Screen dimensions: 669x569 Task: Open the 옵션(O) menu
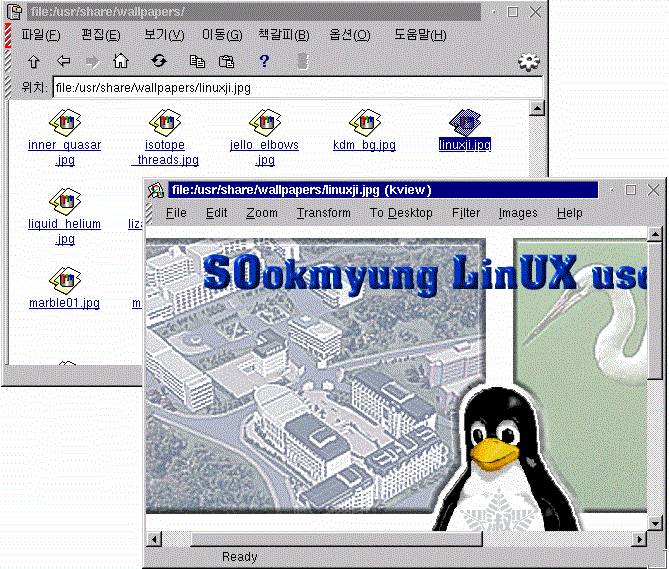(x=350, y=35)
